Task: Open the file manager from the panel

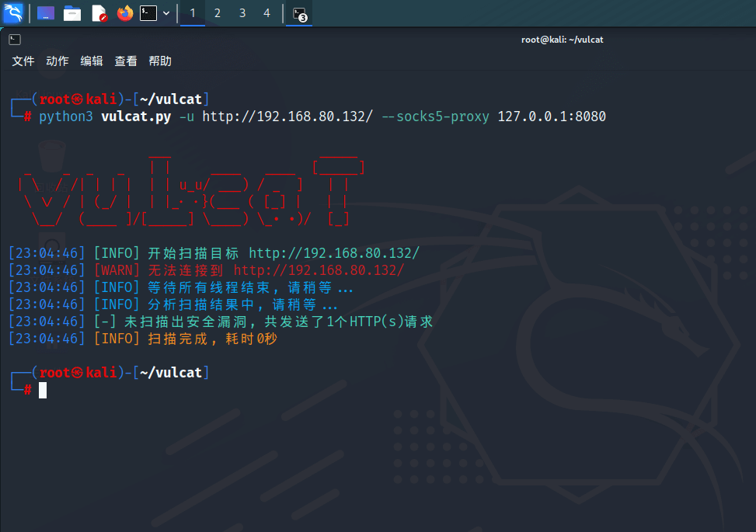Action: point(72,13)
